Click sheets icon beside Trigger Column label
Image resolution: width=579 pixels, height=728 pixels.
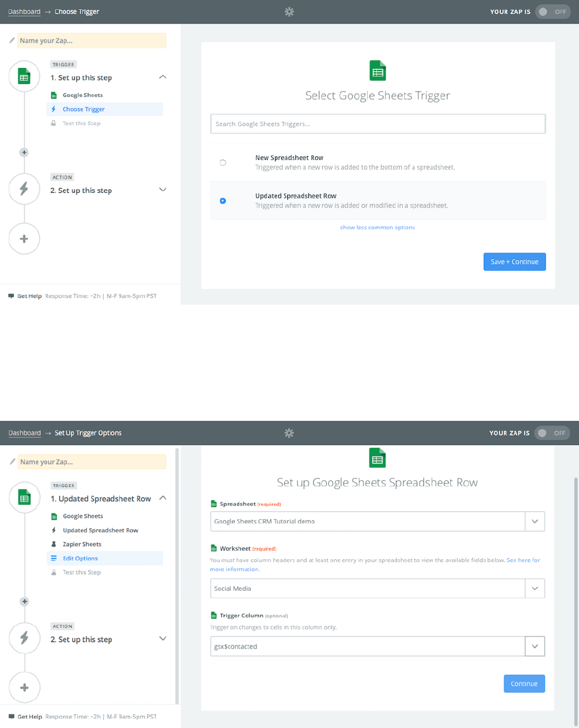click(214, 615)
